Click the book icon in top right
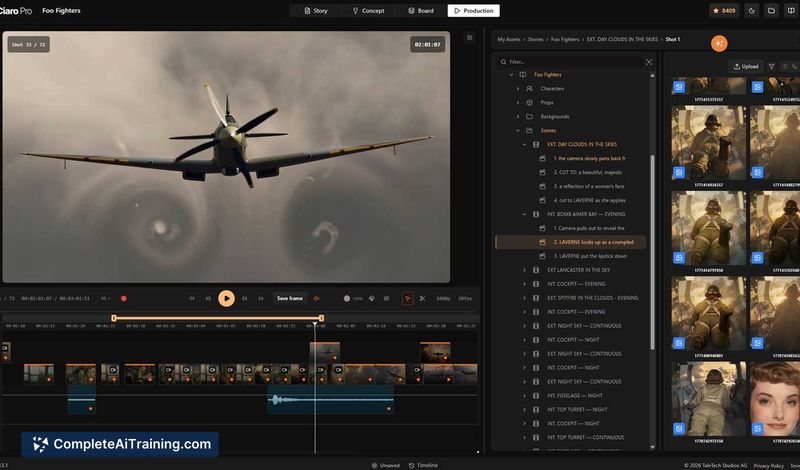 (791, 10)
